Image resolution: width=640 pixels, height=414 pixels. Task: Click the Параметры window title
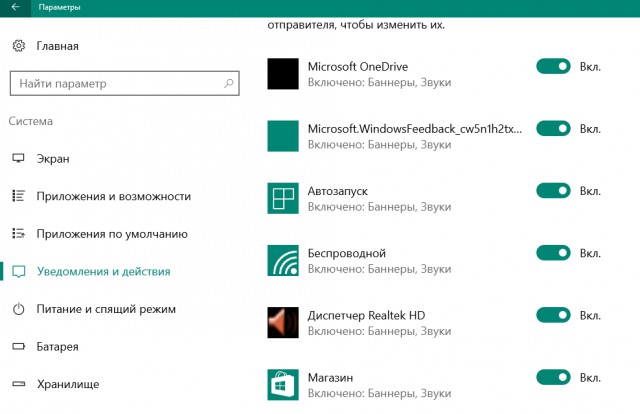(60, 7)
